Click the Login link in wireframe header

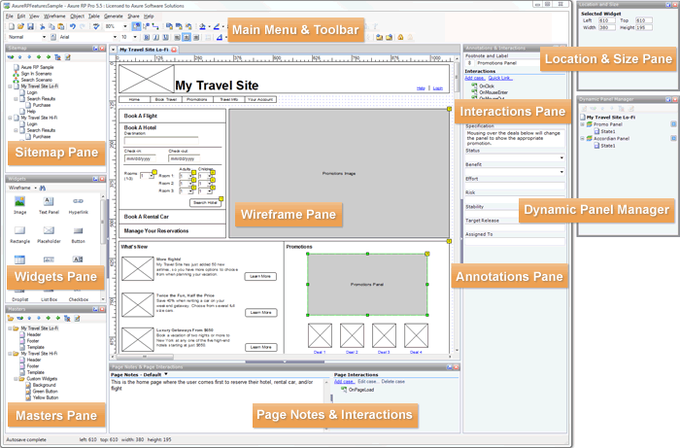pyautogui.click(x=438, y=88)
